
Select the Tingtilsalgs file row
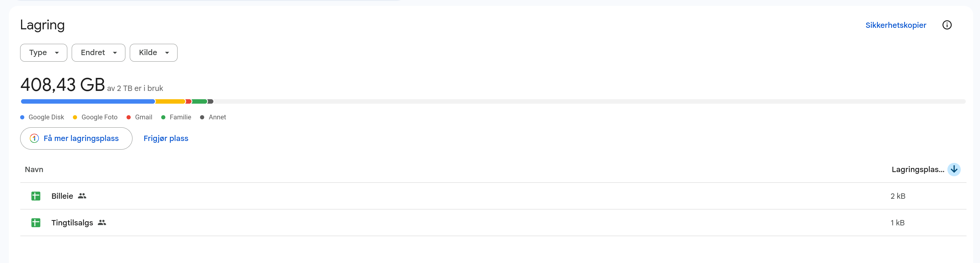coord(493,223)
